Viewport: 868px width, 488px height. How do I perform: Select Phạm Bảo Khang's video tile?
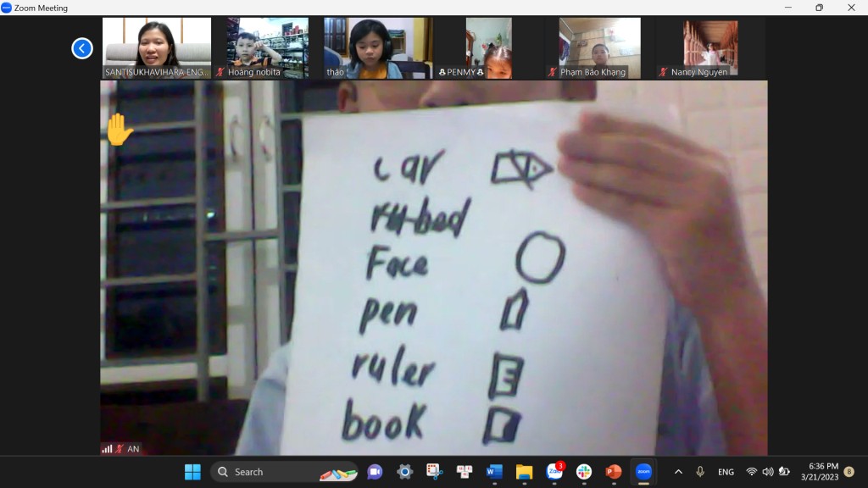599,48
